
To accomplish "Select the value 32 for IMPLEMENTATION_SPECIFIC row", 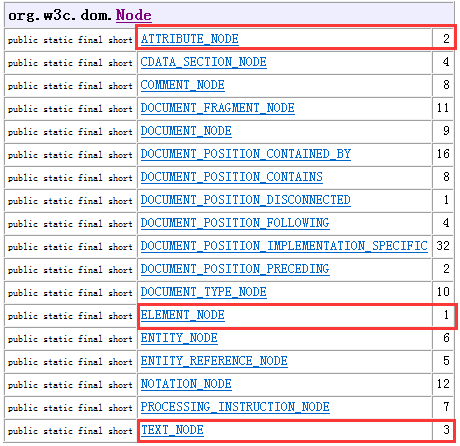I will pos(443,246).
